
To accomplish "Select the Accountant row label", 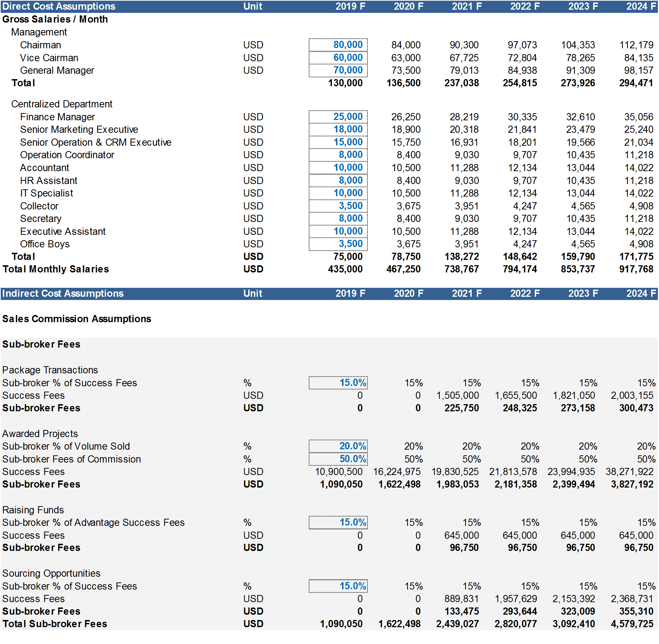I will (x=44, y=168).
